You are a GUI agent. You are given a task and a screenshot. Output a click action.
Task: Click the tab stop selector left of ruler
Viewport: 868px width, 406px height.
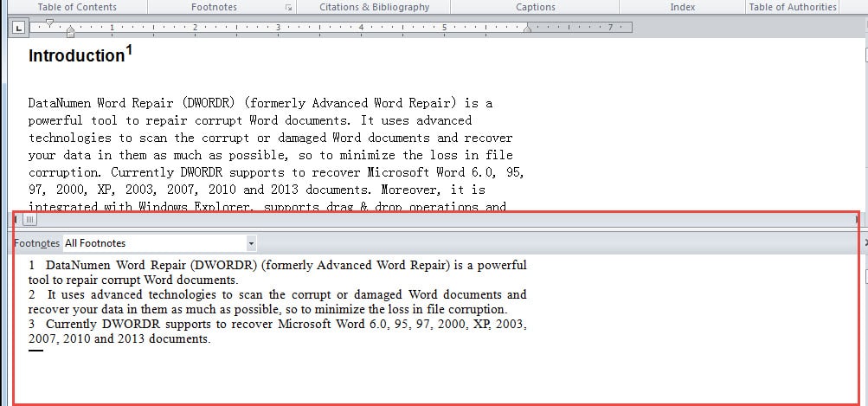pyautogui.click(x=18, y=28)
